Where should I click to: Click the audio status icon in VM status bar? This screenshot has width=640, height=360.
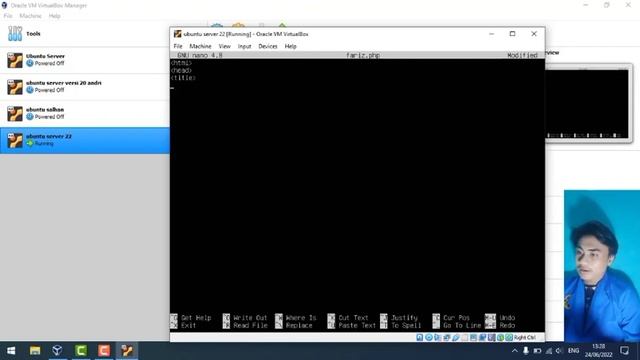point(438,338)
